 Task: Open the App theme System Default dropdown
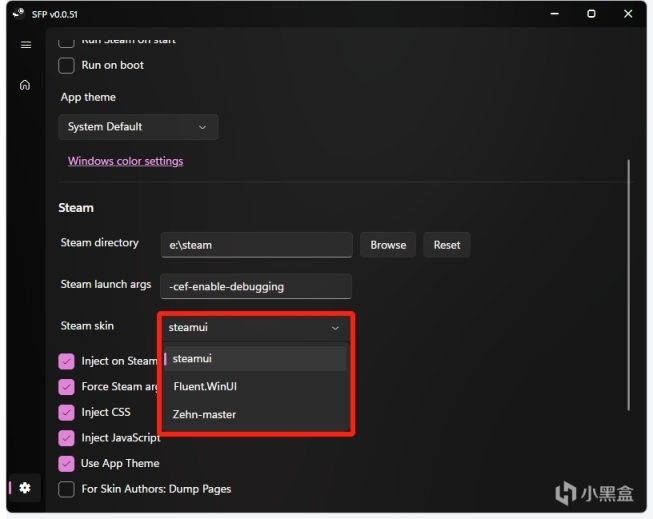pos(138,127)
